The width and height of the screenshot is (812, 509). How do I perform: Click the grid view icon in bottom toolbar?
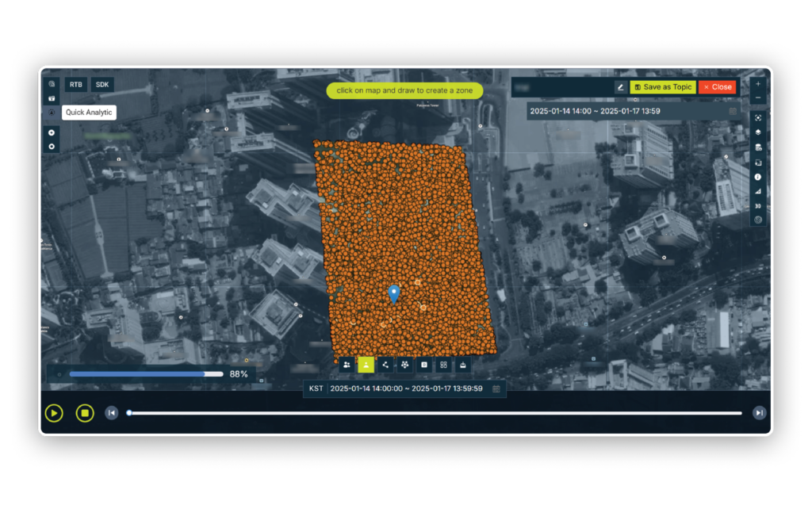[x=443, y=365]
